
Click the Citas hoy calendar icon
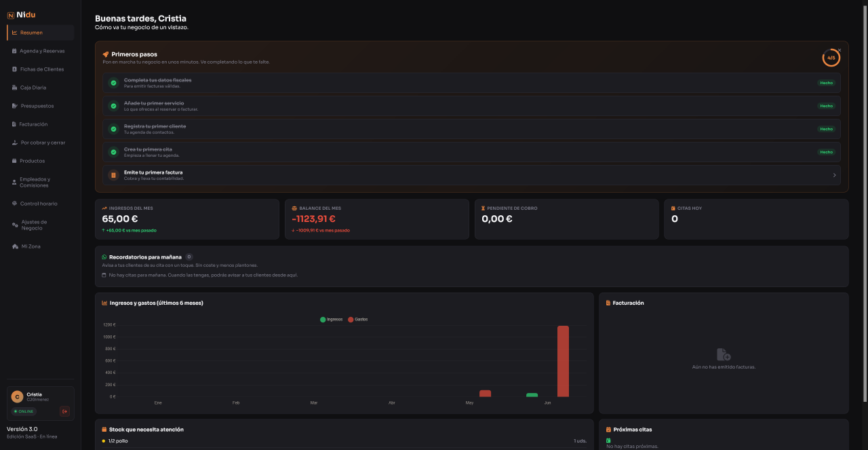[x=673, y=208]
